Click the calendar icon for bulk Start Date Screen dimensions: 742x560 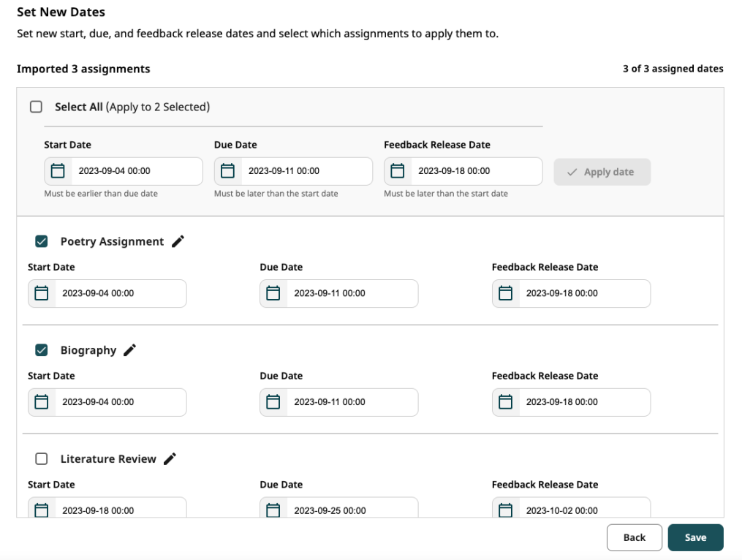tap(56, 170)
